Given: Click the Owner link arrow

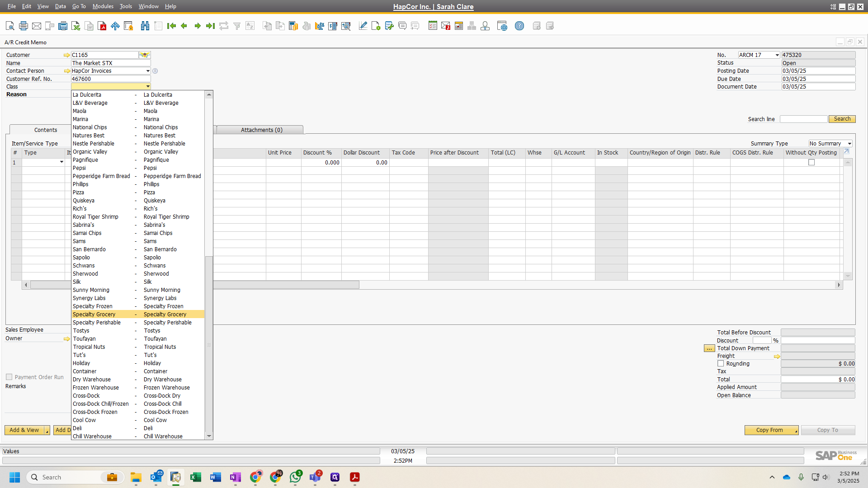Looking at the screenshot, I should [x=67, y=339].
